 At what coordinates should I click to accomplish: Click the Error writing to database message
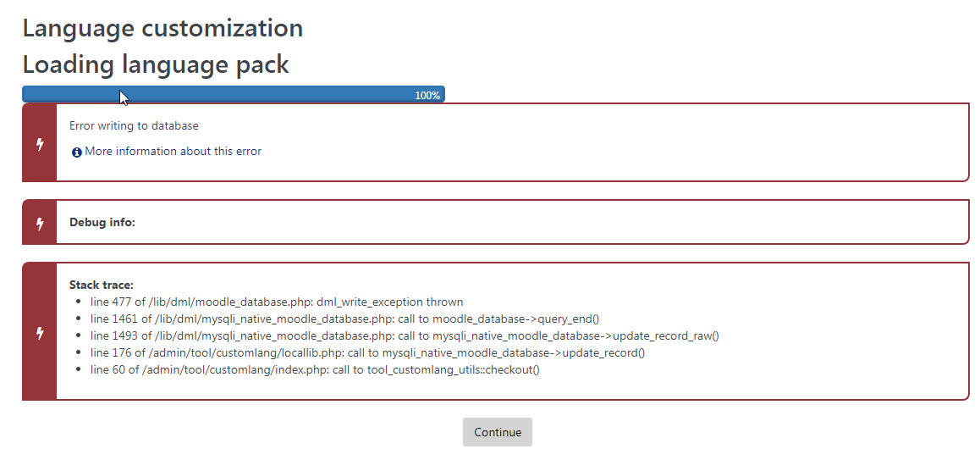(134, 125)
